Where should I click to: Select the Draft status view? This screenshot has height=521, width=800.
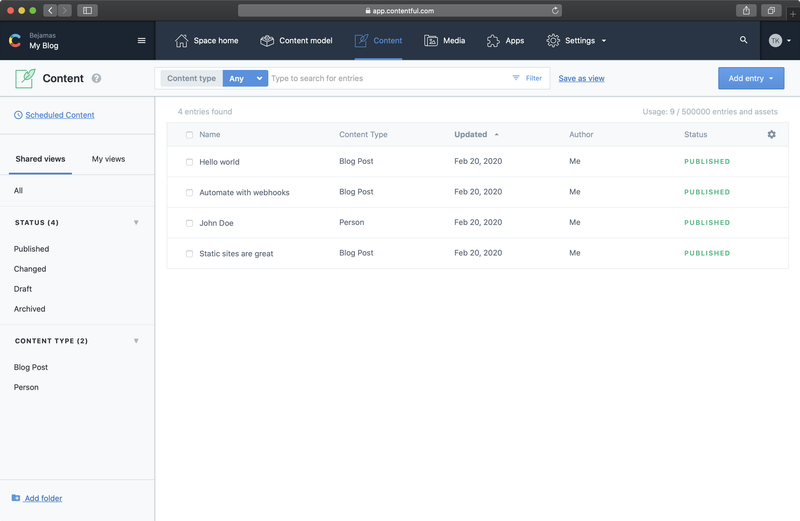coord(23,288)
